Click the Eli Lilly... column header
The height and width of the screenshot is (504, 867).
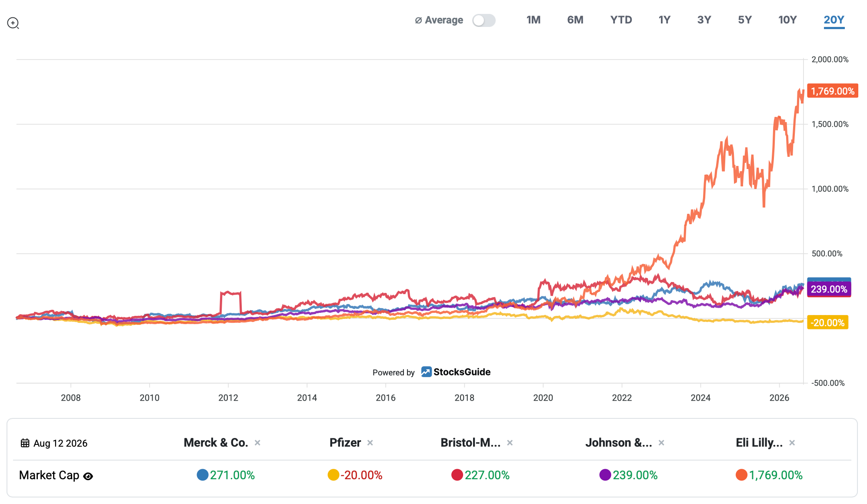tap(759, 443)
